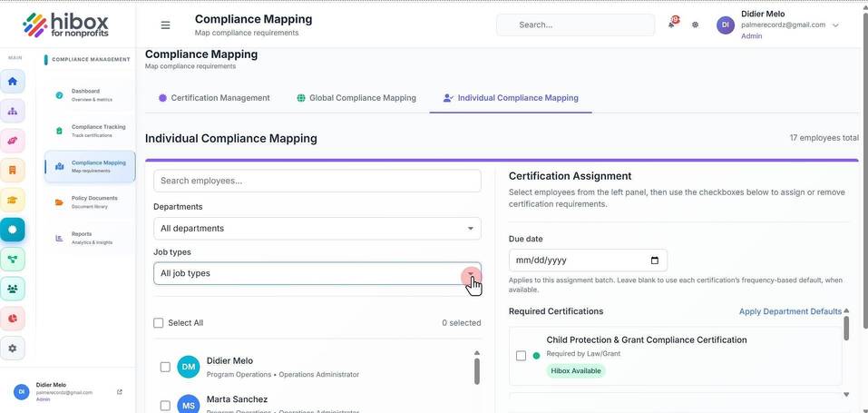Image resolution: width=868 pixels, height=413 pixels.
Task: Open Dashboard in Compliance Management menu
Action: click(90, 94)
